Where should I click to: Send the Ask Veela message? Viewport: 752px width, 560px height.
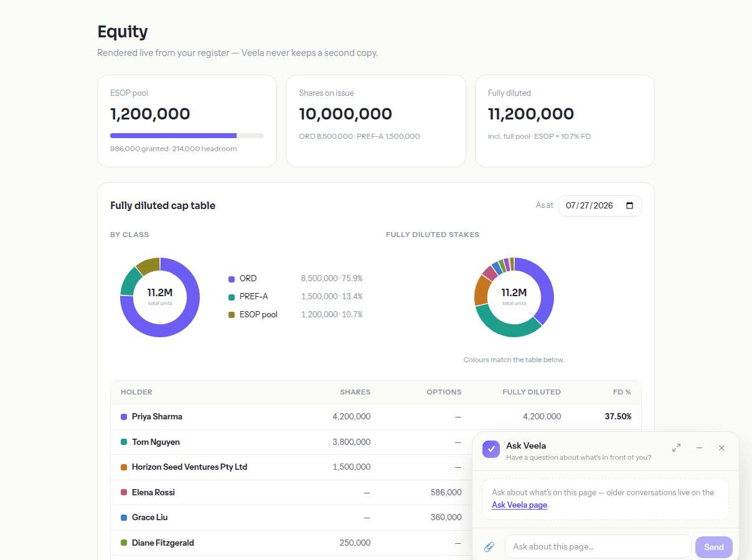click(x=714, y=547)
